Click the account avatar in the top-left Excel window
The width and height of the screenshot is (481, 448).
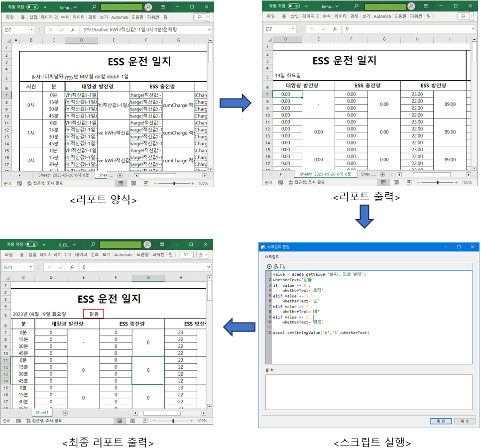149,7
